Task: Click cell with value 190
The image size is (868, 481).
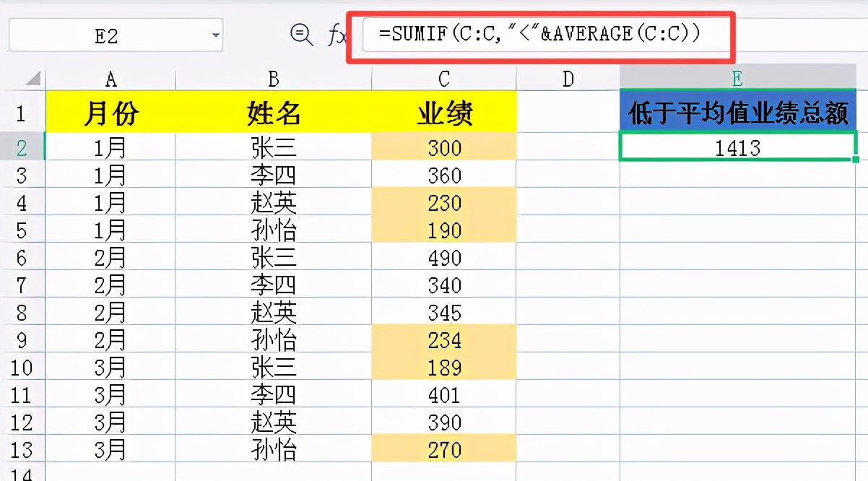Action: 444,230
